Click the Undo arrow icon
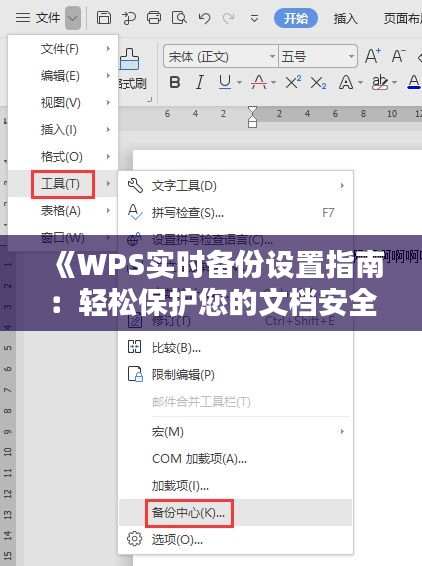This screenshot has height=566, width=422. (x=204, y=18)
